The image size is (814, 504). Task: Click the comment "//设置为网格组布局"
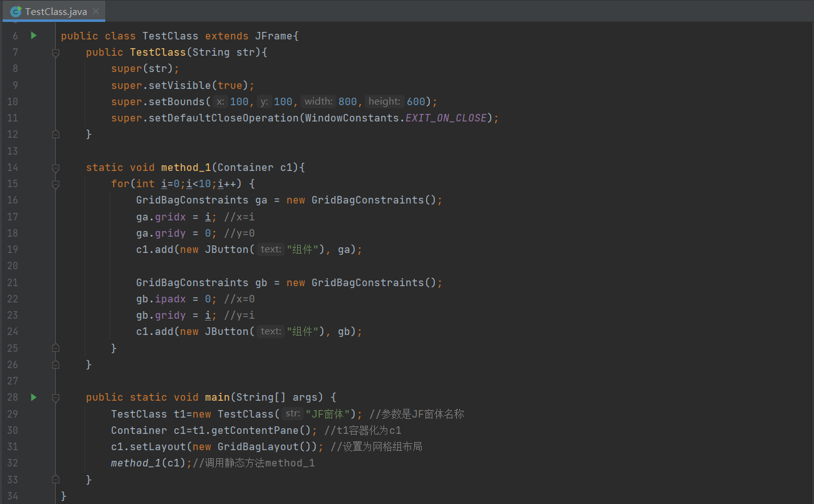point(378,446)
